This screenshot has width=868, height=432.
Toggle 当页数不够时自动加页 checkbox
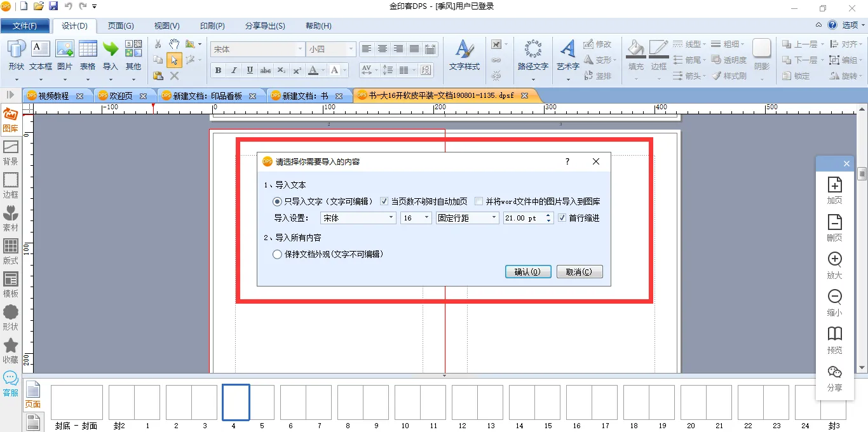pyautogui.click(x=384, y=201)
